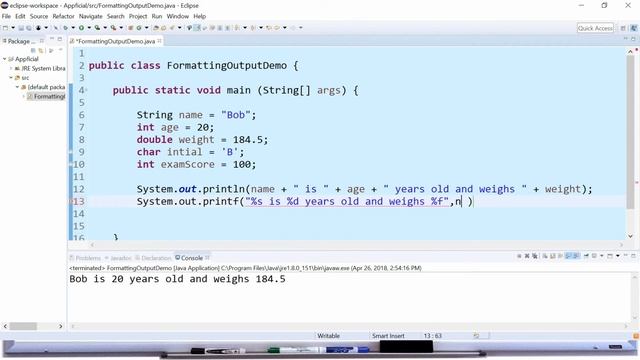
Task: Click line 13 error marker in gutter
Action: point(71,202)
